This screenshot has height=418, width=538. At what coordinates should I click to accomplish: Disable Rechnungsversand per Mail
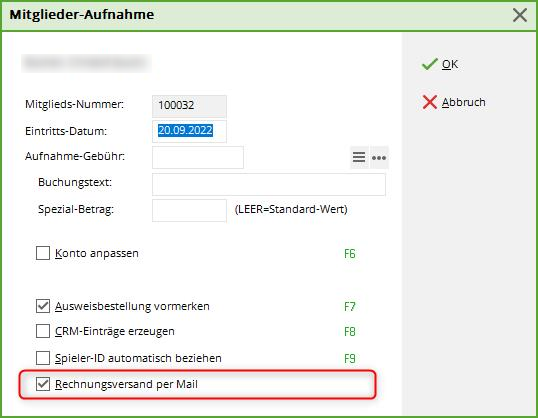43,384
